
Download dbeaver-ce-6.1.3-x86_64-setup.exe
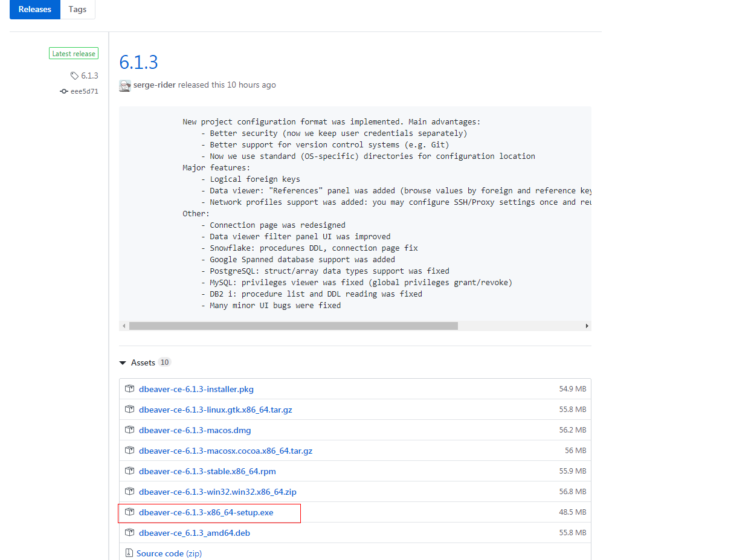click(x=206, y=512)
